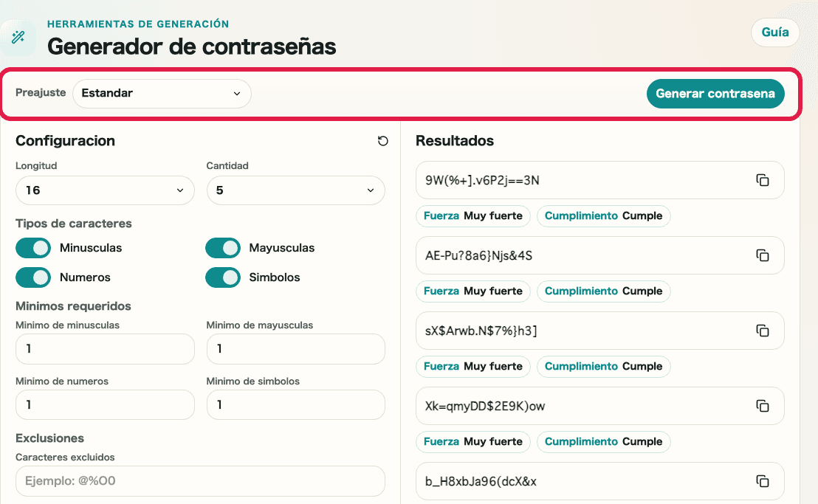
Task: Open the Preajuste dropdown showing Estandar
Action: 161,94
